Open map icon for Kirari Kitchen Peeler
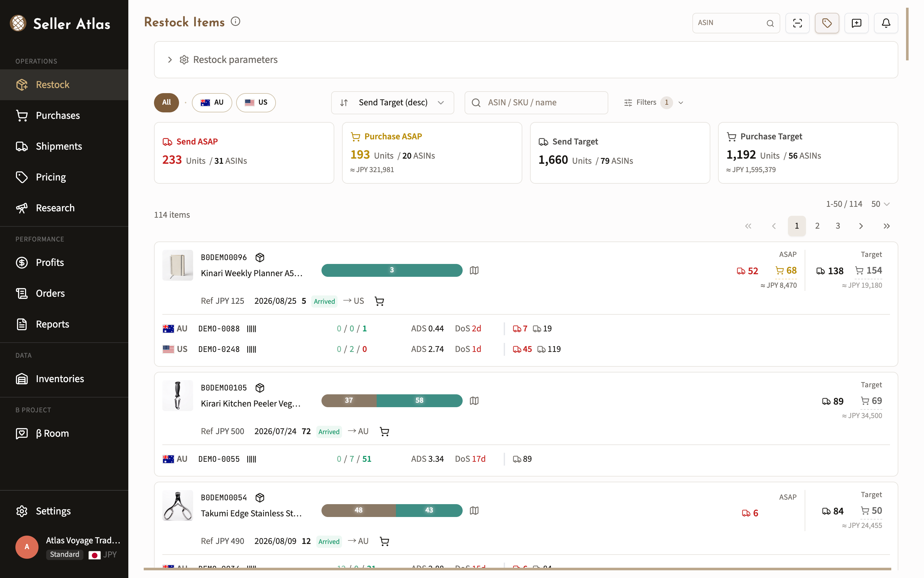Screen dimensions: 924x578 click(474, 401)
